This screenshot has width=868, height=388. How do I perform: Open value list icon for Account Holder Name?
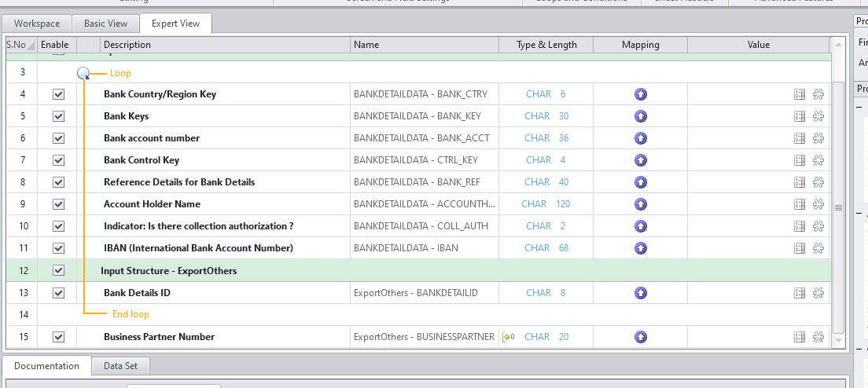(800, 204)
